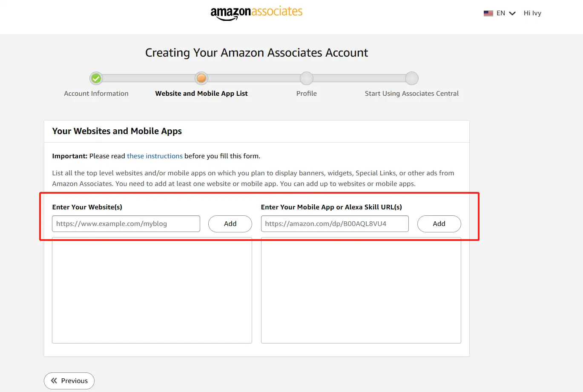The image size is (583, 392).
Task: Select the Start Using Associates Central step label
Action: (412, 94)
